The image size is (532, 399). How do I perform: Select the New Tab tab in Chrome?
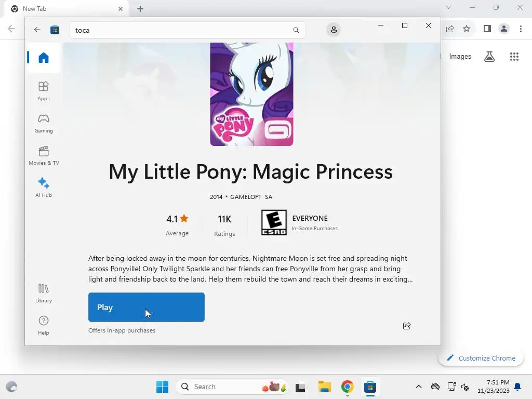click(x=66, y=9)
